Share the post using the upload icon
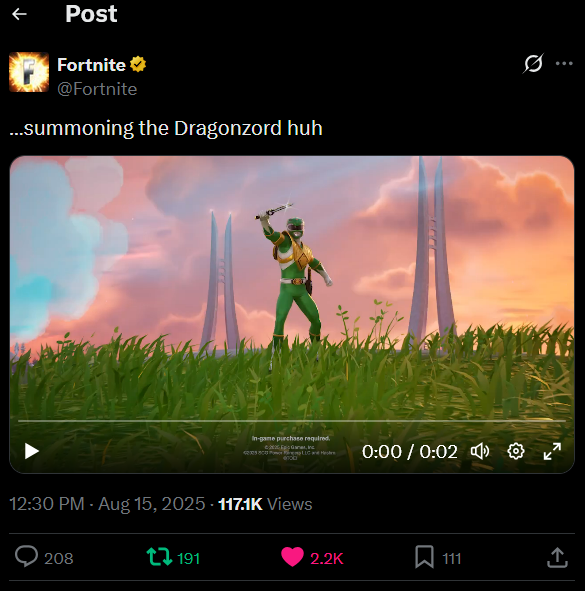The height and width of the screenshot is (591, 585). coord(557,557)
